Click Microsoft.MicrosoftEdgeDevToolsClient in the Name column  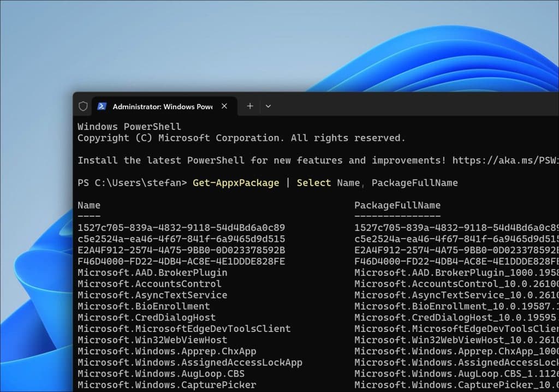[185, 329]
